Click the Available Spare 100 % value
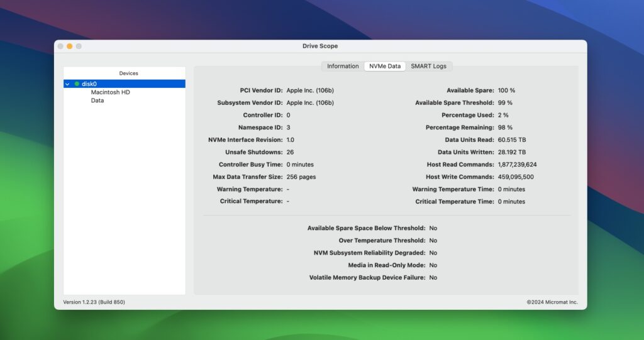 click(506, 90)
